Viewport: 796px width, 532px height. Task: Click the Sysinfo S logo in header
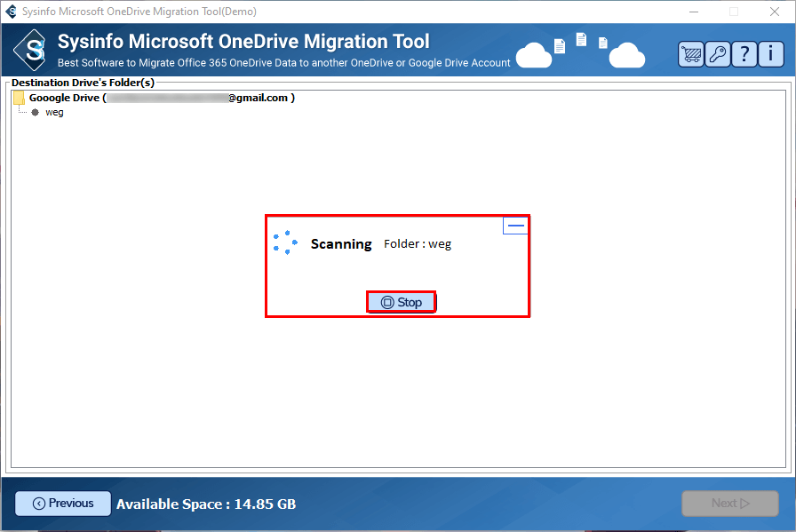[30, 50]
